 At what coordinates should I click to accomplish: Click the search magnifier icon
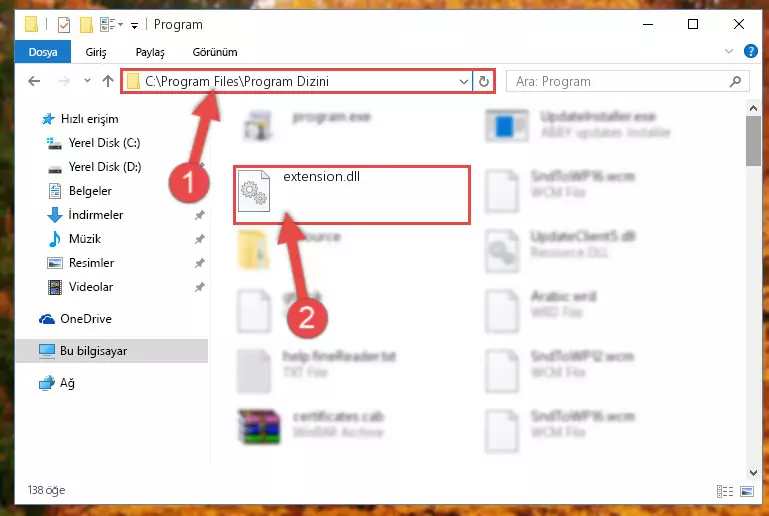[735, 81]
